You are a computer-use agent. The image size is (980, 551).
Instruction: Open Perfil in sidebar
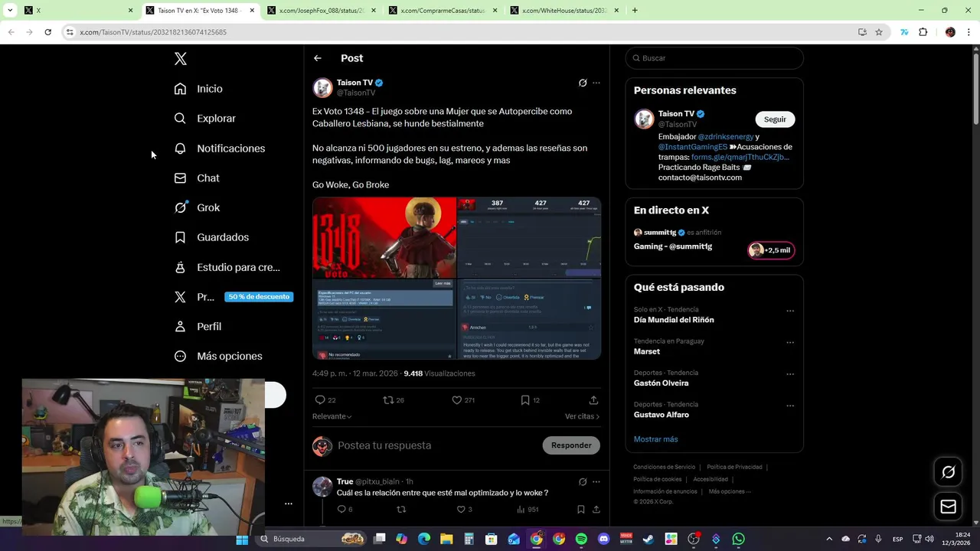[198, 326]
